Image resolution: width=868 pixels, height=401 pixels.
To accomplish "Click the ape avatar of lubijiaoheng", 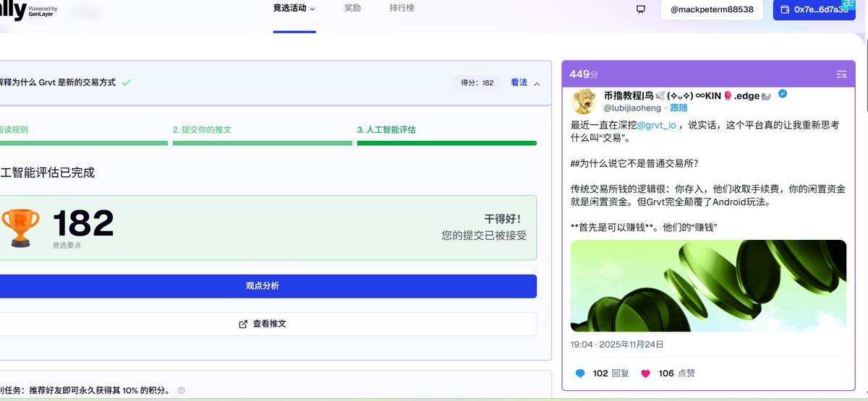I will pos(584,100).
